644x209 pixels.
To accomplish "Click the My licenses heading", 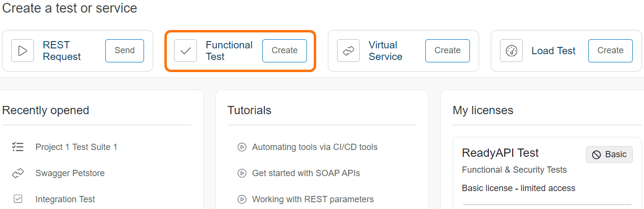I will pyautogui.click(x=483, y=110).
